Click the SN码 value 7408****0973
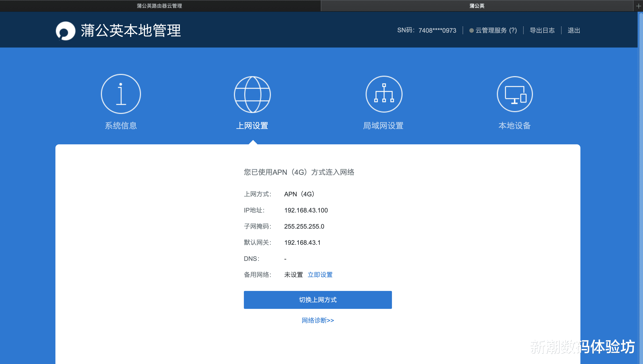Image resolution: width=643 pixels, height=364 pixels. [x=437, y=30]
